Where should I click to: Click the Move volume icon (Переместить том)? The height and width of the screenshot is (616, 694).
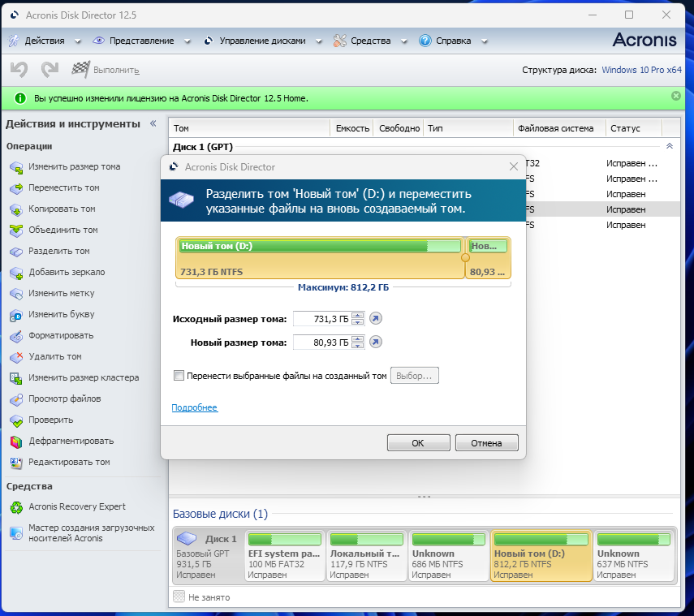pos(16,188)
